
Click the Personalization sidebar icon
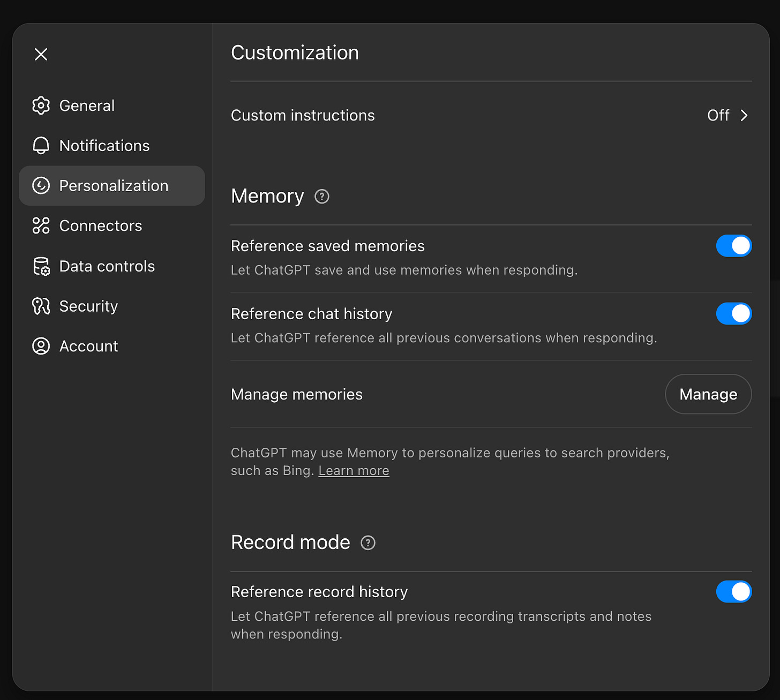pos(41,186)
